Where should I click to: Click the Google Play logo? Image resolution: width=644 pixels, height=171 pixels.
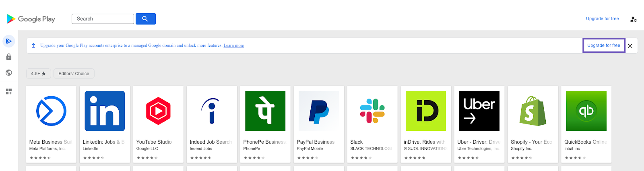coord(31,19)
